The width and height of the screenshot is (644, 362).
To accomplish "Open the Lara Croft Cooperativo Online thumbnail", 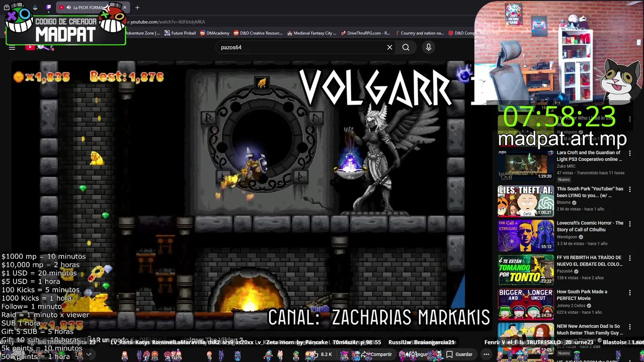I will 526,165.
